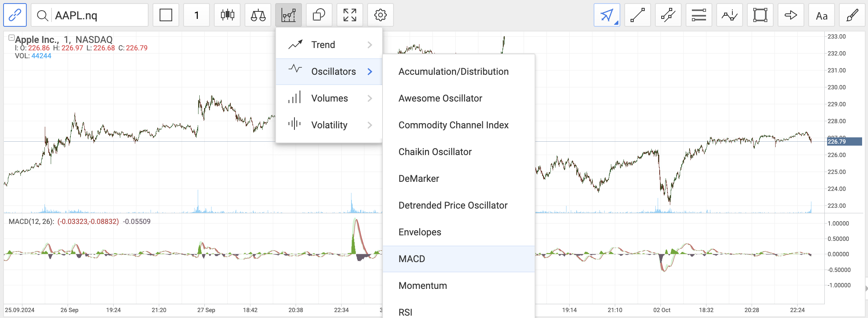Click the Apple Inc., 1, NASDAQ title
The width and height of the screenshot is (868, 318).
(x=64, y=39)
